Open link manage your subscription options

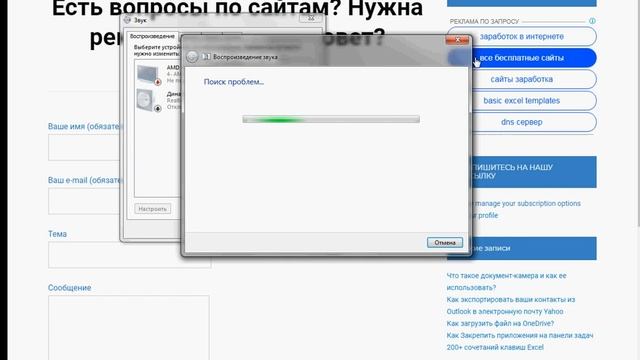[x=528, y=203]
